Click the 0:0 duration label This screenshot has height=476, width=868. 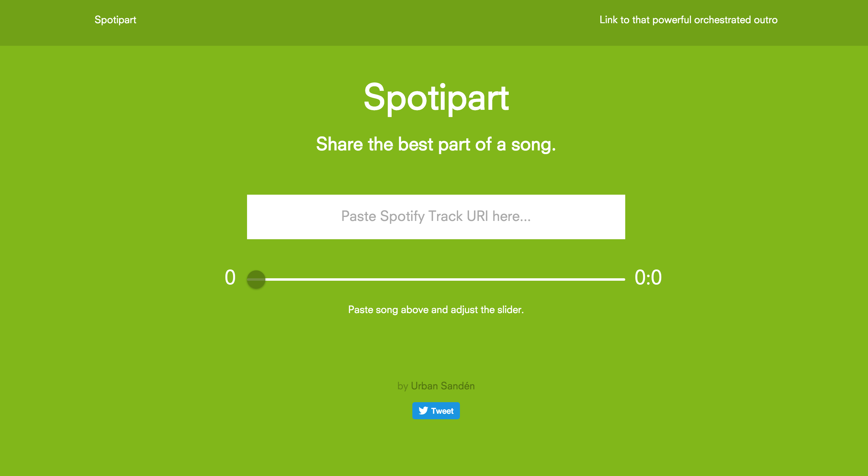tap(647, 277)
